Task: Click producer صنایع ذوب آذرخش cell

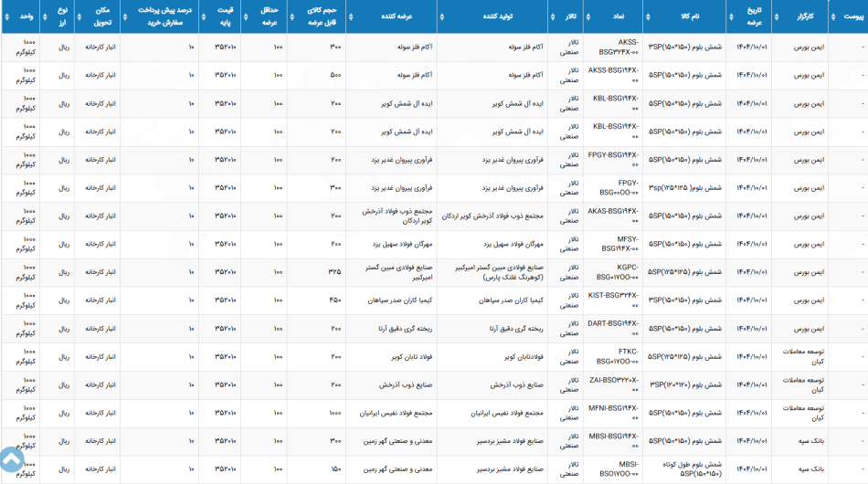Action: pos(492,385)
